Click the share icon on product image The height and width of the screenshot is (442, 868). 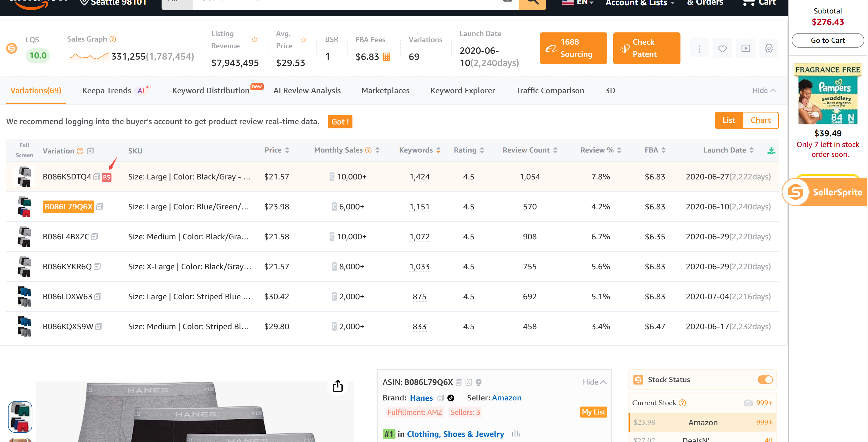coord(337,386)
